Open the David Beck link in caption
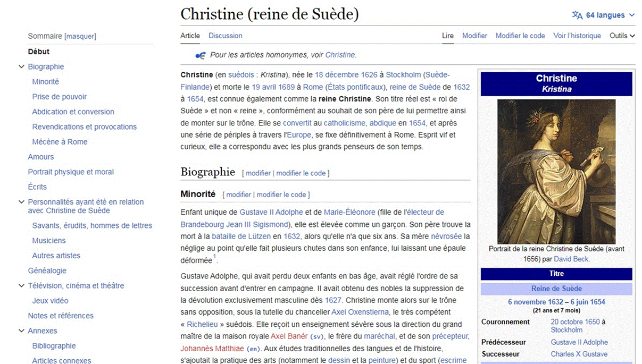Image resolution: width=642 pixels, height=364 pixels. click(571, 259)
